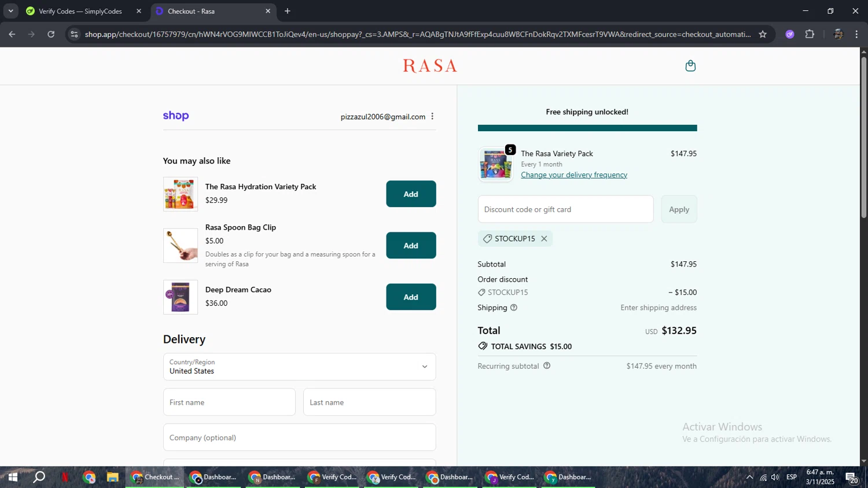Open volume control in system tray
Viewport: 868px width, 488px height.
point(775,477)
